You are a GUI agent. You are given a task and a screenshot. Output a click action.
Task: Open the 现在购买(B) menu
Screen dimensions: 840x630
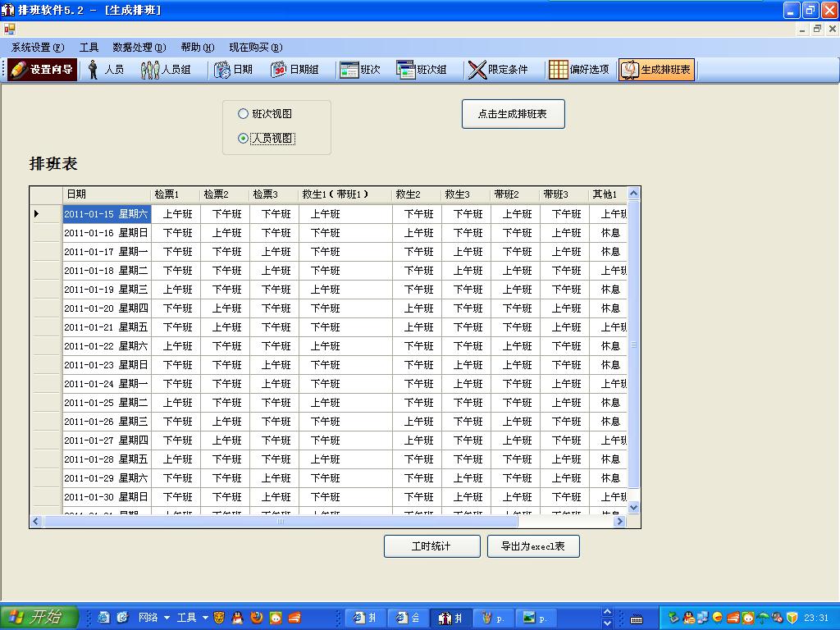click(x=256, y=47)
